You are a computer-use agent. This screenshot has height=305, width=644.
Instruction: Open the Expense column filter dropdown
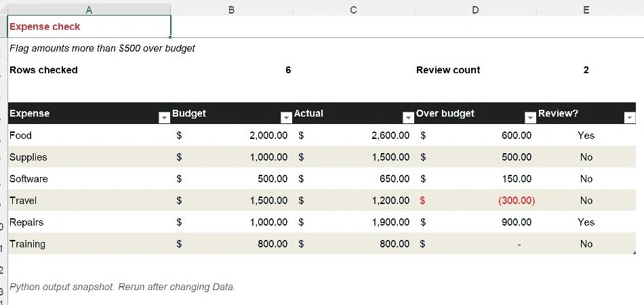pos(164,118)
